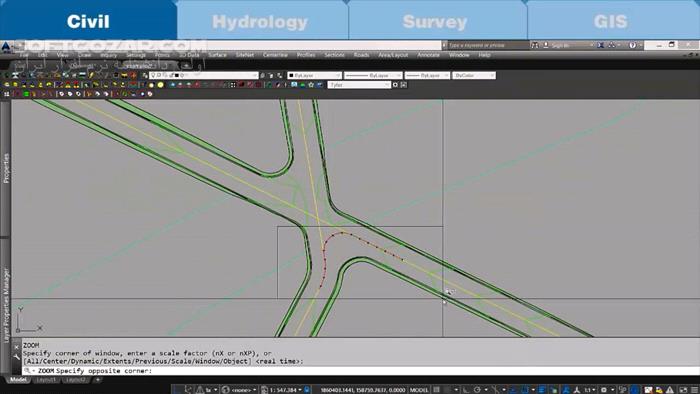
Task: Open the AutoCAD application menu logo
Action: pos(6,46)
